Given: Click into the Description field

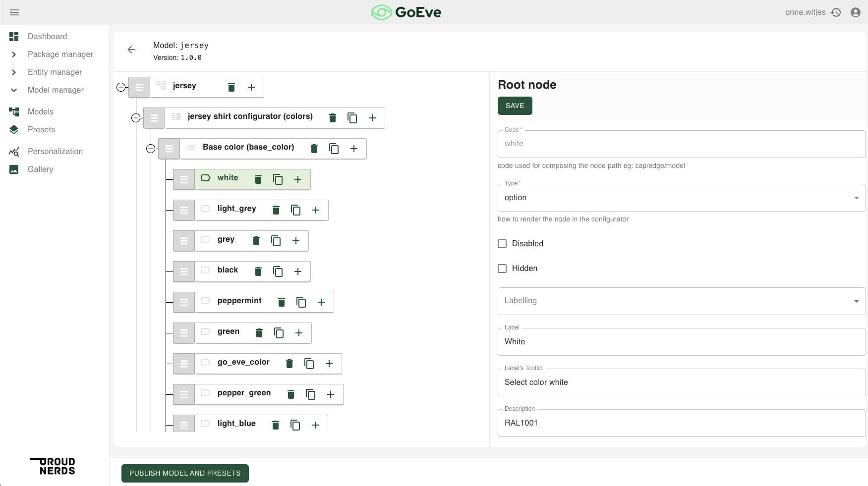Looking at the screenshot, I should pos(681,423).
